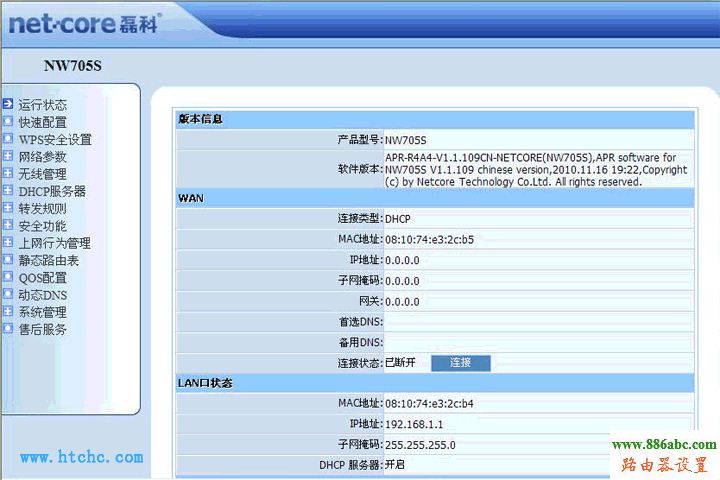Expand 上网行为管理 in the sidebar
720x480 pixels.
[7, 243]
